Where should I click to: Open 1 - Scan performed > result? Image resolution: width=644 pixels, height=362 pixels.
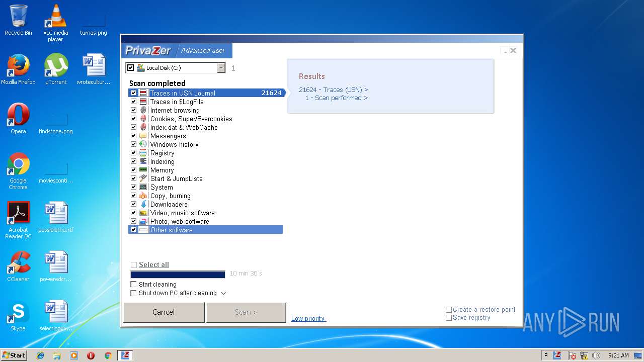coord(337,98)
